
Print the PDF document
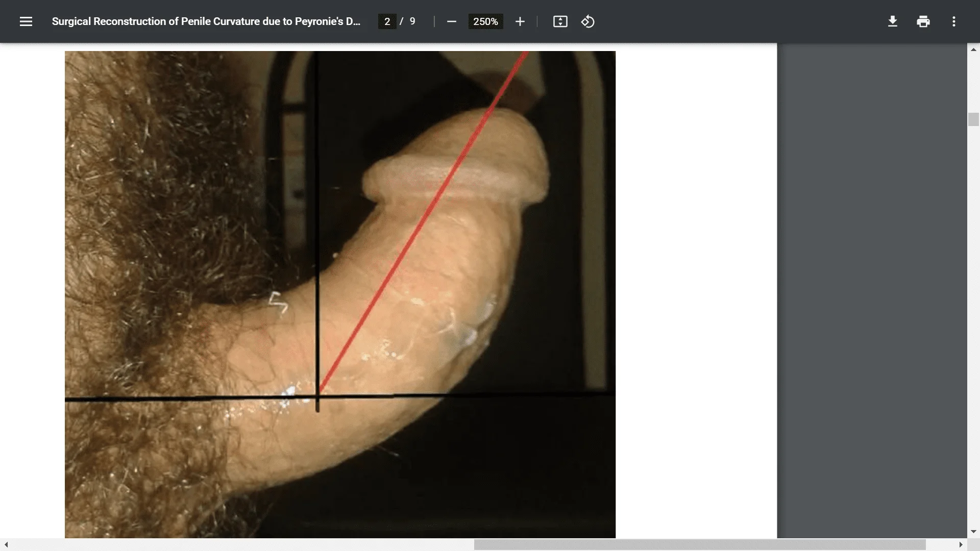tap(923, 21)
